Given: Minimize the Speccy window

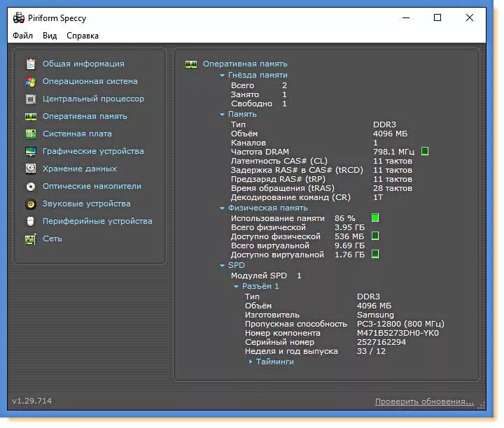Looking at the screenshot, I should pos(406,17).
